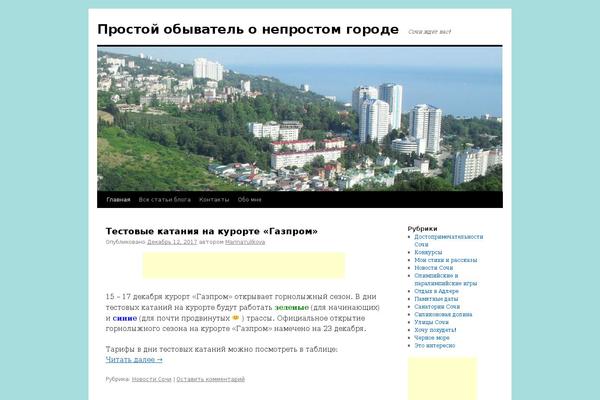Open the 'Силиконовая долина' category
600x400 pixels.
point(443,314)
